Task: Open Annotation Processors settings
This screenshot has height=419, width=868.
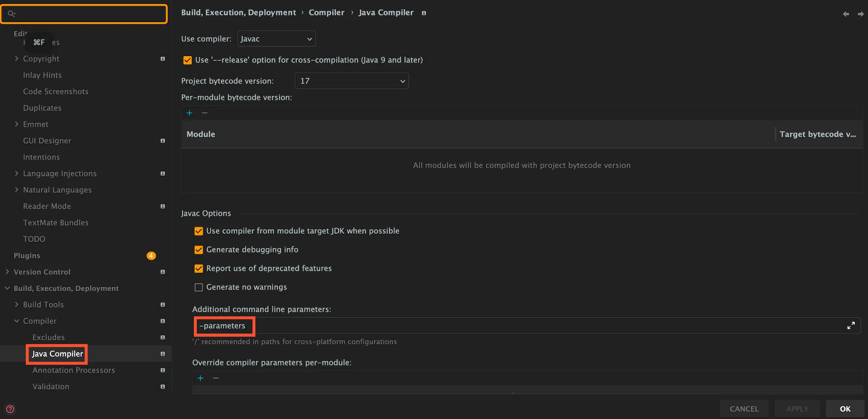Action: pos(74,370)
